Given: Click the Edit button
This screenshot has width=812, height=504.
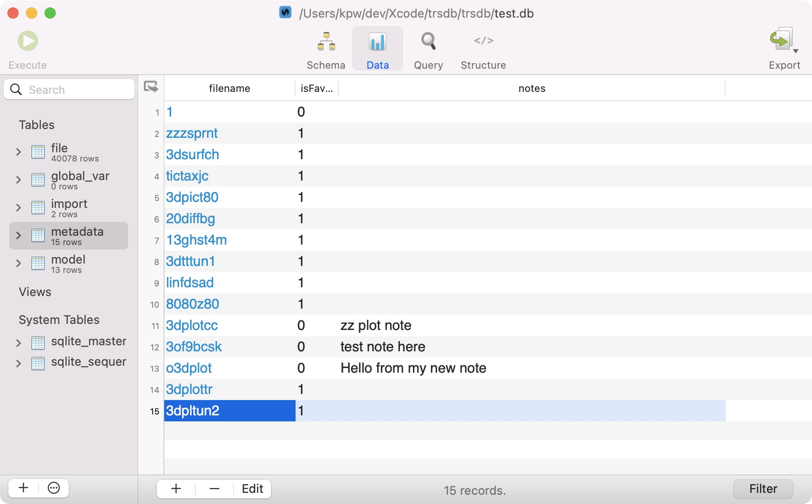Looking at the screenshot, I should (x=252, y=489).
